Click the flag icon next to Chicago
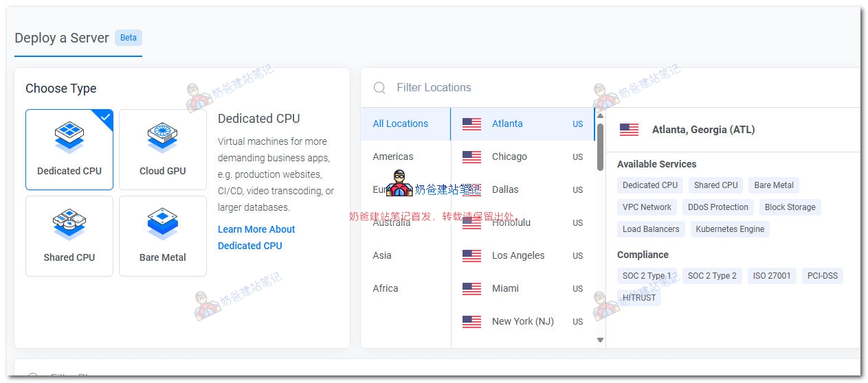868x383 pixels. (x=471, y=157)
